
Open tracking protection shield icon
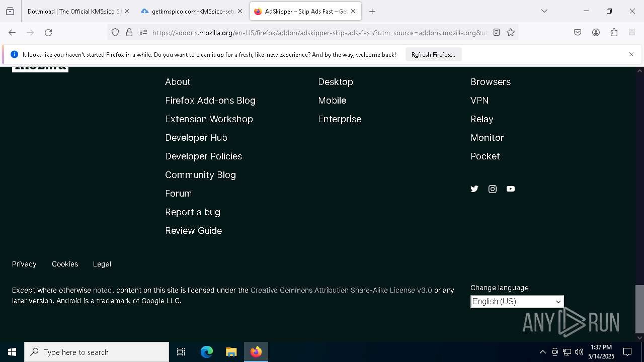pyautogui.click(x=115, y=33)
